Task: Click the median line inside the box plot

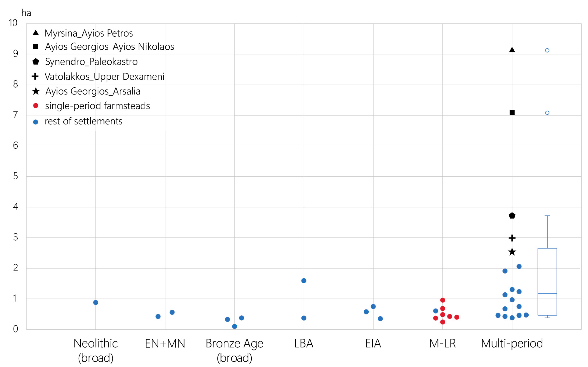Action: (x=547, y=294)
